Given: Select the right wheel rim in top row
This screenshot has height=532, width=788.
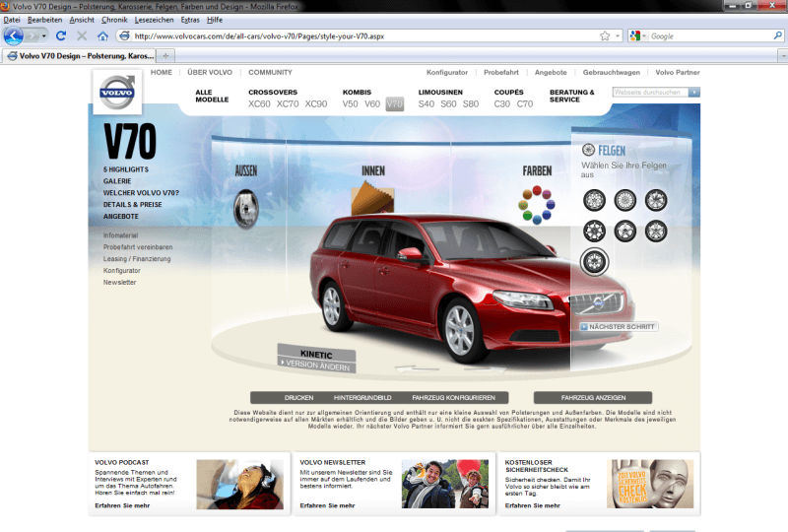Looking at the screenshot, I should pyautogui.click(x=656, y=200).
